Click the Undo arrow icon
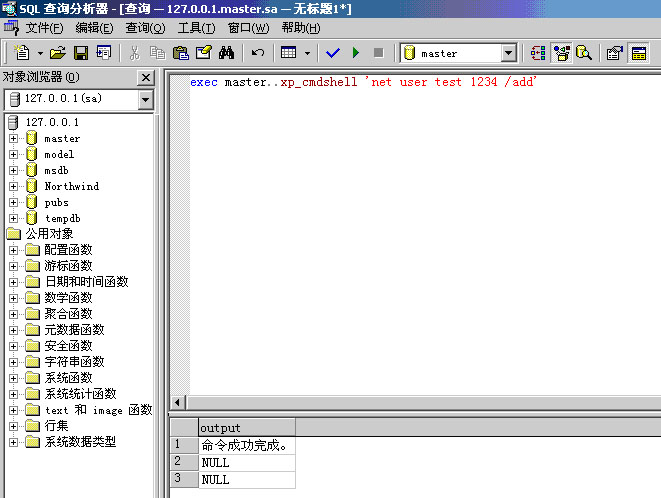This screenshot has height=498, width=661. 258,53
